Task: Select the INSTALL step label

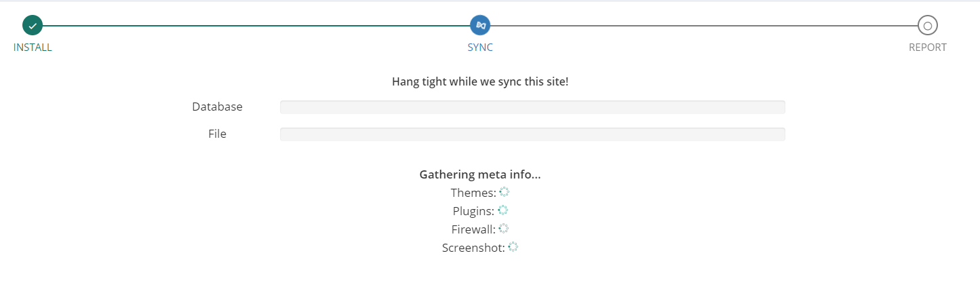Action: [x=33, y=48]
